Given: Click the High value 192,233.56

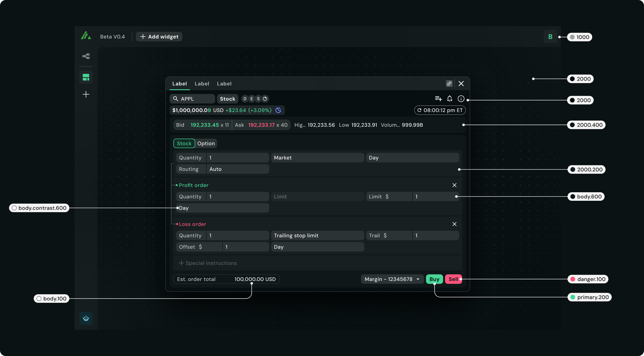Looking at the screenshot, I should coord(321,125).
